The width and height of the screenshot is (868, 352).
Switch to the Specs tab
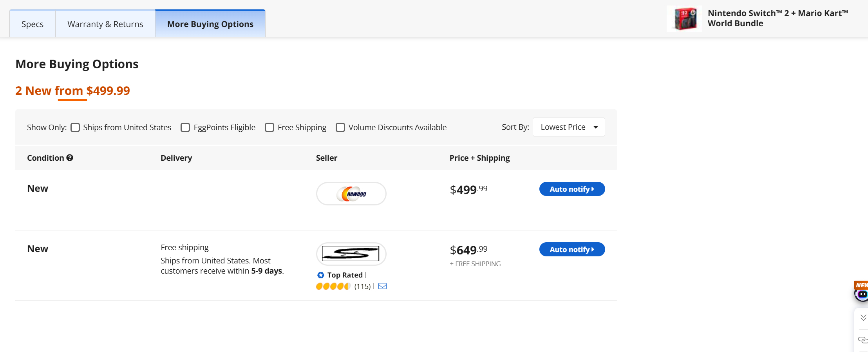(32, 24)
